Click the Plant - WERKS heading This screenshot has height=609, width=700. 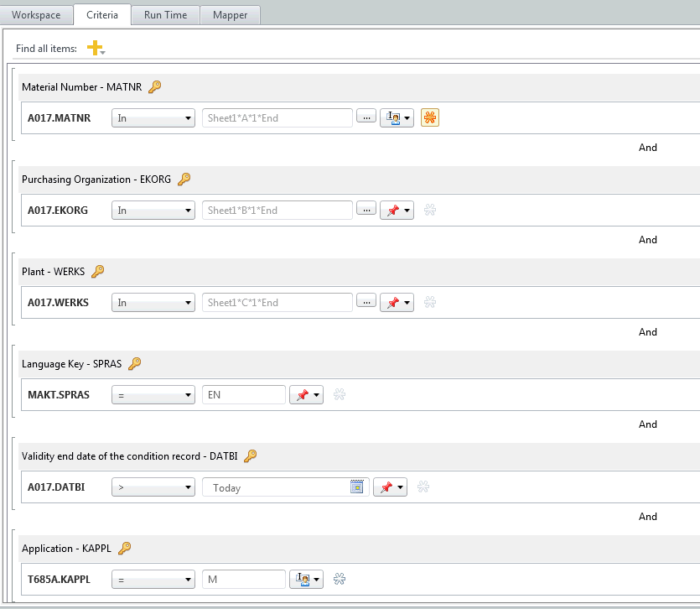(x=53, y=272)
